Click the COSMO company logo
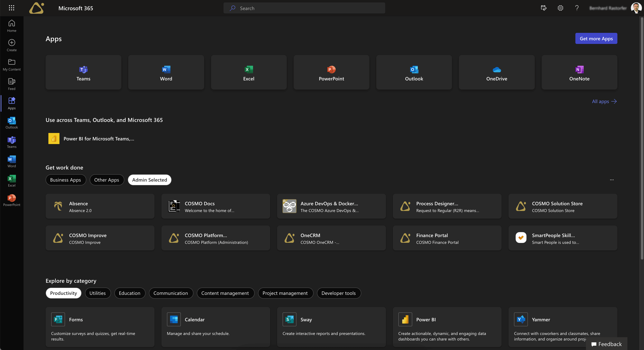The image size is (644, 350). [x=37, y=8]
